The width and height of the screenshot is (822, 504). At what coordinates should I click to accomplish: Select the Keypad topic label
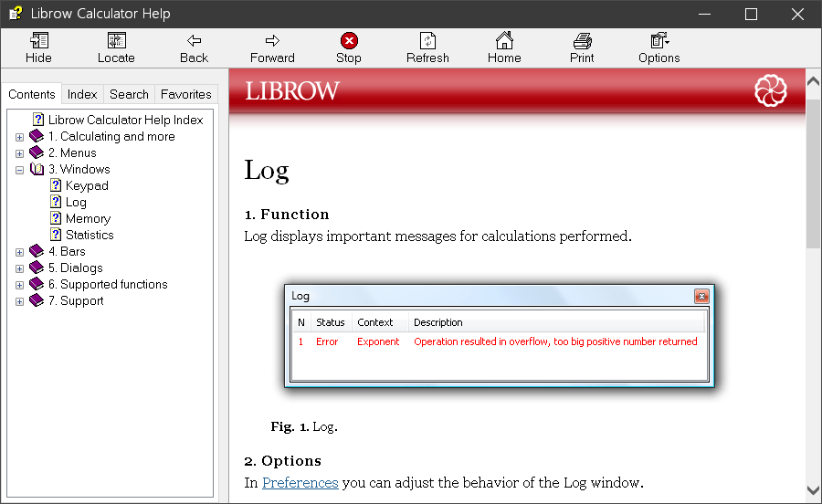pyautogui.click(x=87, y=185)
